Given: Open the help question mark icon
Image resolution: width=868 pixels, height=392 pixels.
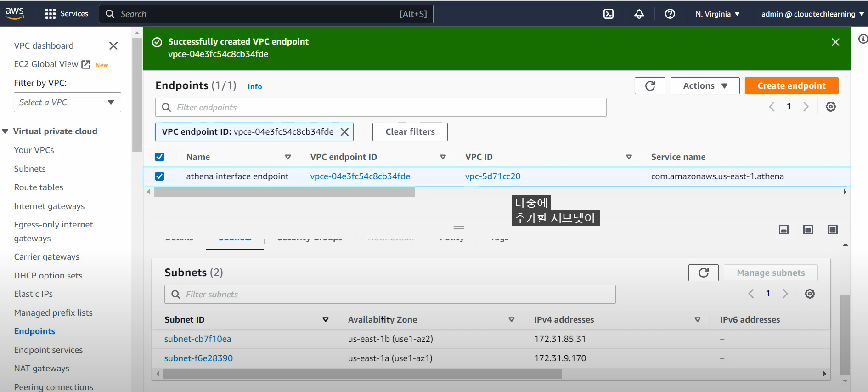Looking at the screenshot, I should [x=670, y=14].
